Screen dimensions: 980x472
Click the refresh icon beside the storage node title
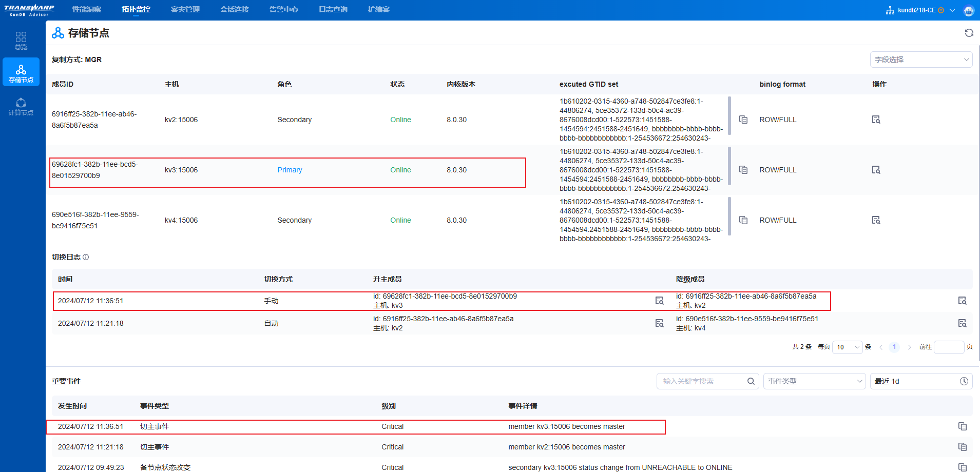coord(969,33)
